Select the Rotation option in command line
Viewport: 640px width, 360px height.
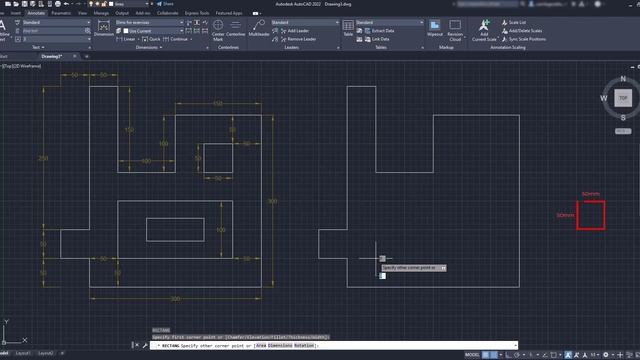[x=304, y=345]
